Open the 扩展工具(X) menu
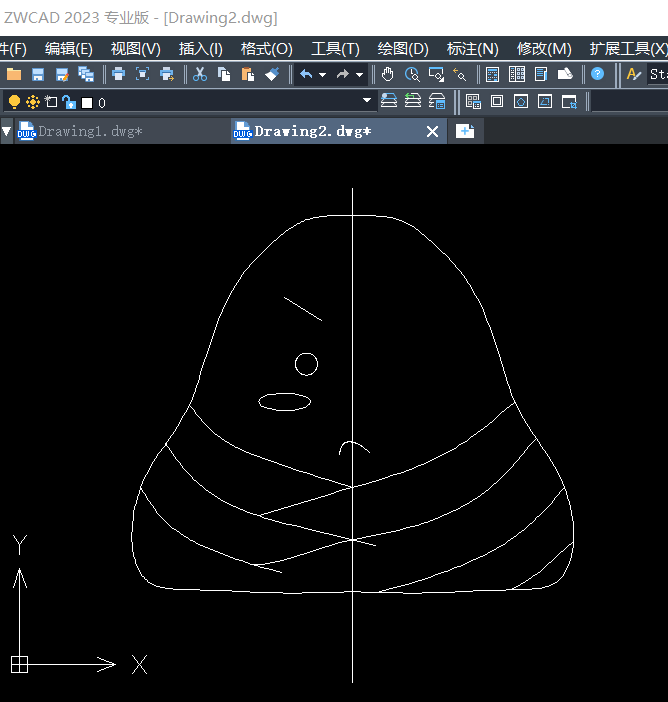 [x=628, y=49]
